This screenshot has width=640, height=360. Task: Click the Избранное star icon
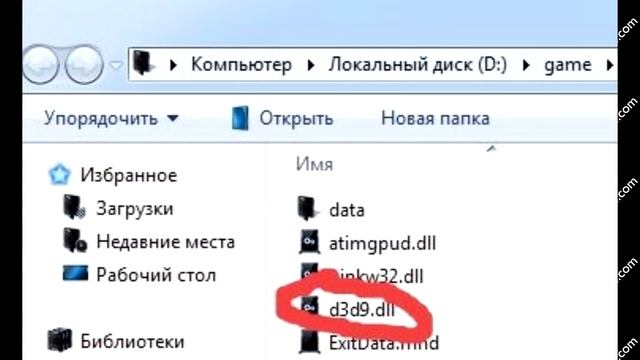tap(60, 174)
